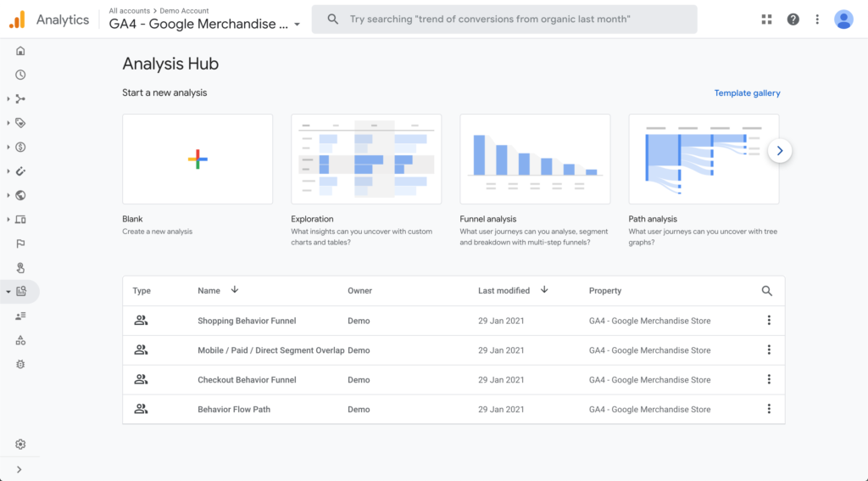Open the Help question-mark icon

(x=793, y=20)
